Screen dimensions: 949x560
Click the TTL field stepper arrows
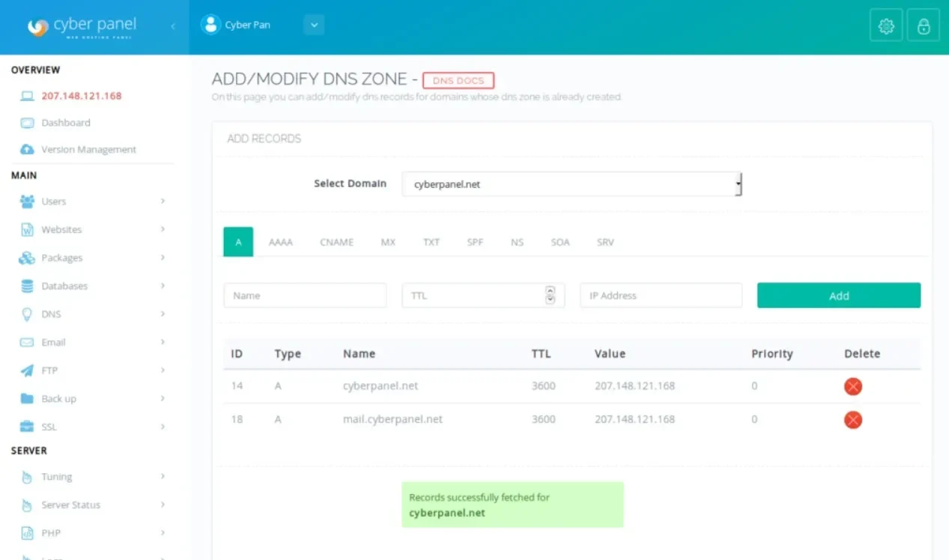tap(551, 296)
